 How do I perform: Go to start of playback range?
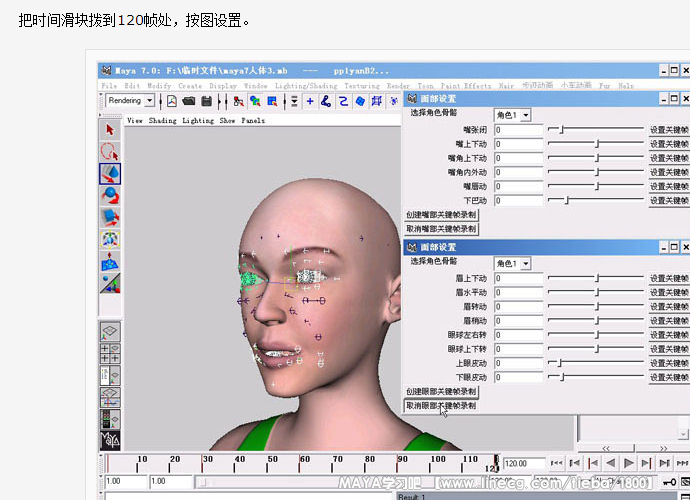click(x=557, y=463)
